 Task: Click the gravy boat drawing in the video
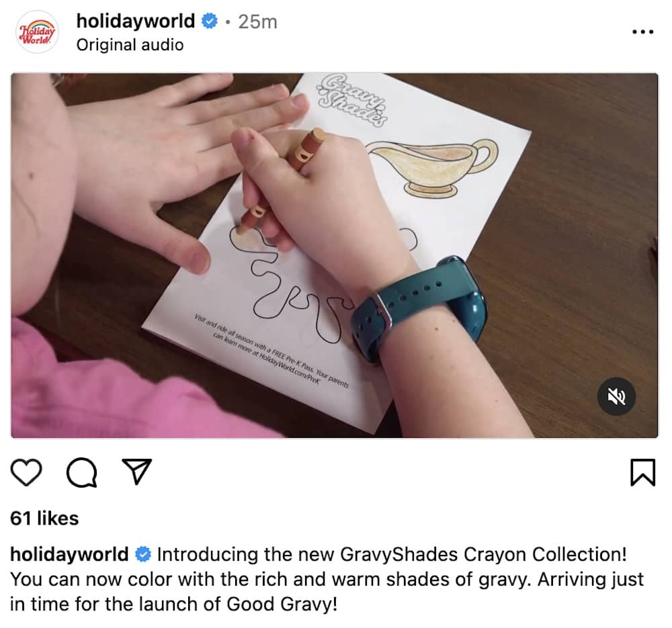[x=433, y=167]
